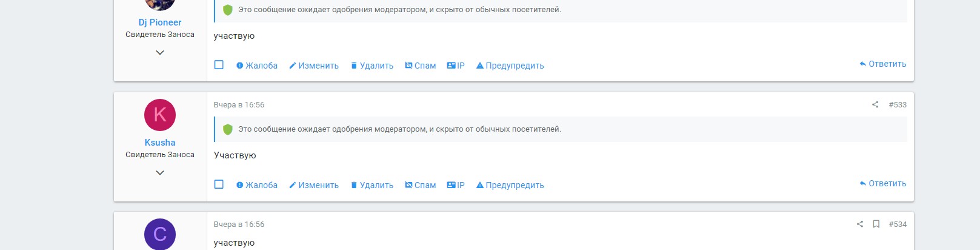The image size is (980, 250).
Task: Open Dj Pioneer's profile link
Action: point(160,22)
